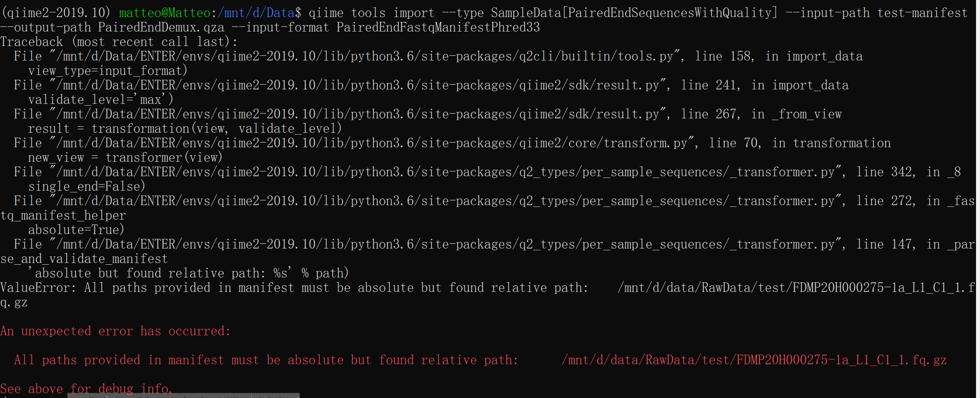Click the PairedEndDemux.qza output filename

click(x=161, y=27)
